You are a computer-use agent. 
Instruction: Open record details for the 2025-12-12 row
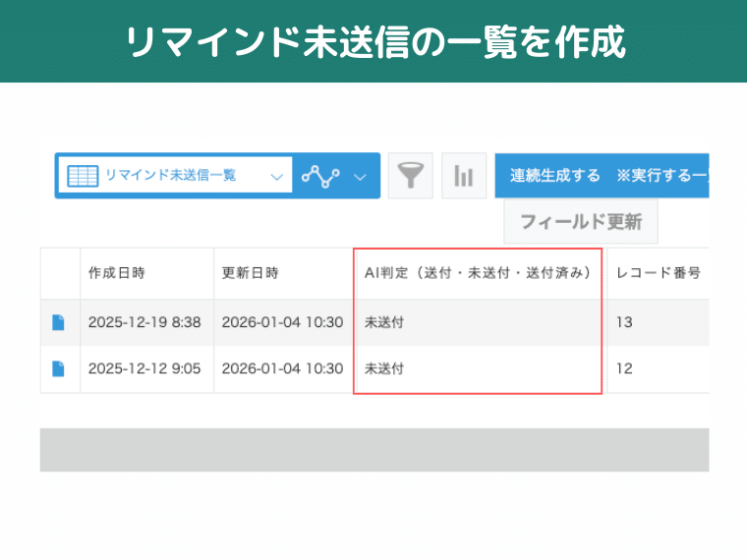[59, 369]
